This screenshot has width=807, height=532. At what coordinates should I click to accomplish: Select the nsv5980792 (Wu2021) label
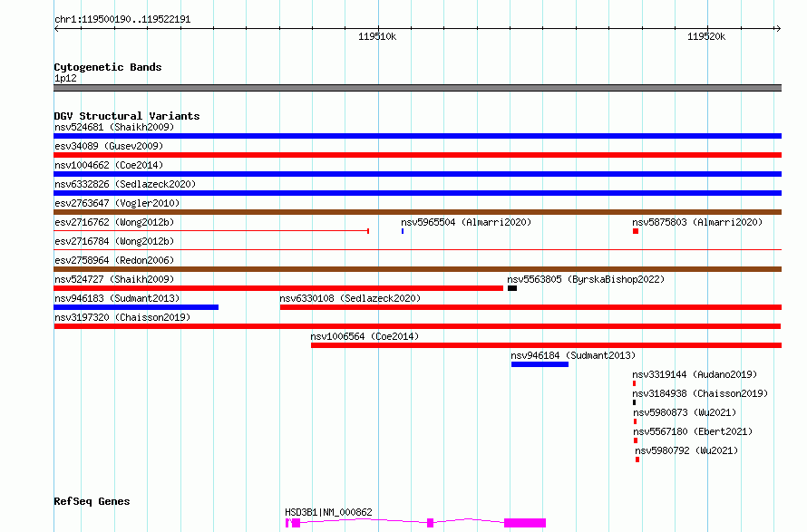point(686,450)
